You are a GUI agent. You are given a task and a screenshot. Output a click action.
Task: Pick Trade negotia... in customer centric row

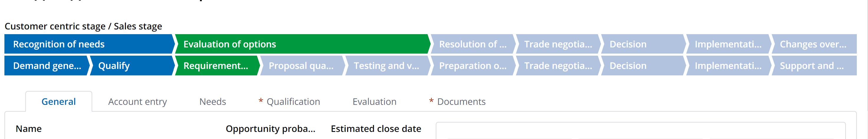coord(557,44)
